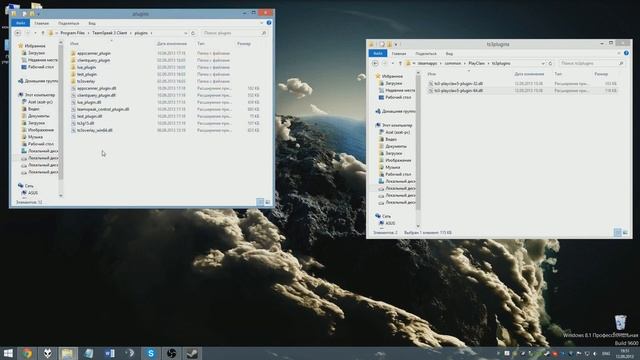
Task: Open help in the ts3plugins window
Action: pyautogui.click(x=626, y=53)
